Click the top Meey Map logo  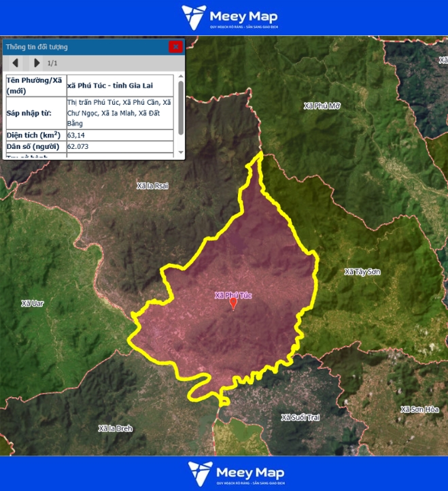click(x=229, y=17)
